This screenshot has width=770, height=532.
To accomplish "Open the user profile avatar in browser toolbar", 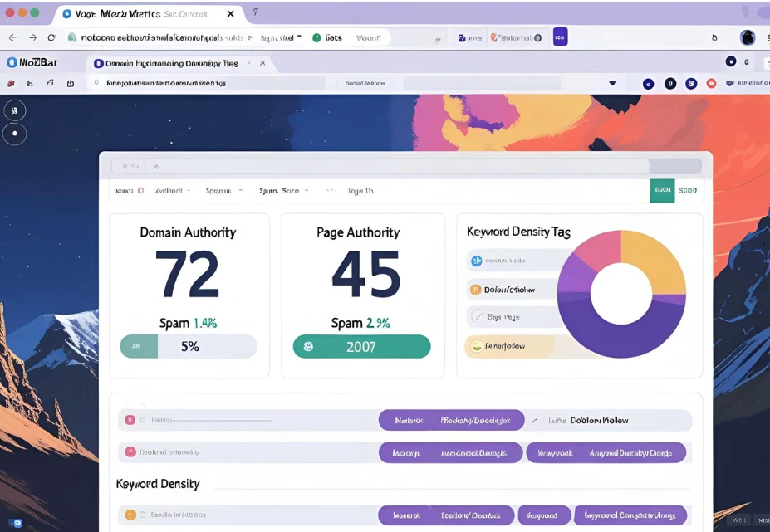I will coord(748,38).
